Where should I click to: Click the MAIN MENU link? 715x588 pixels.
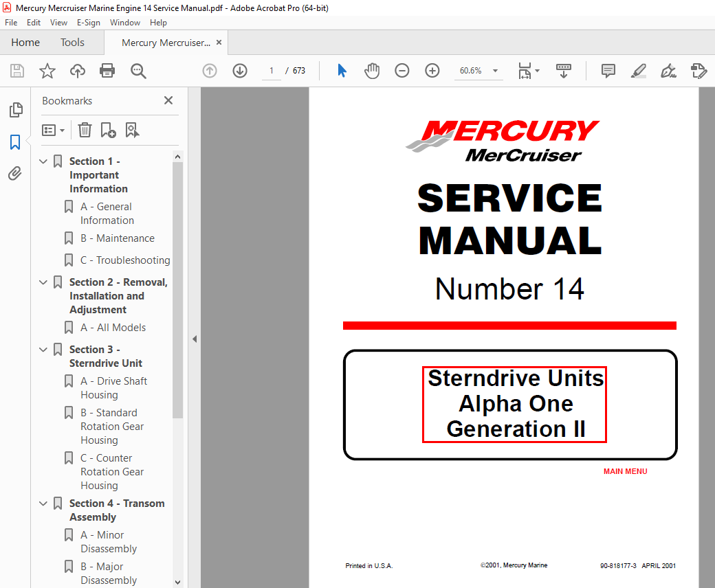[625, 471]
